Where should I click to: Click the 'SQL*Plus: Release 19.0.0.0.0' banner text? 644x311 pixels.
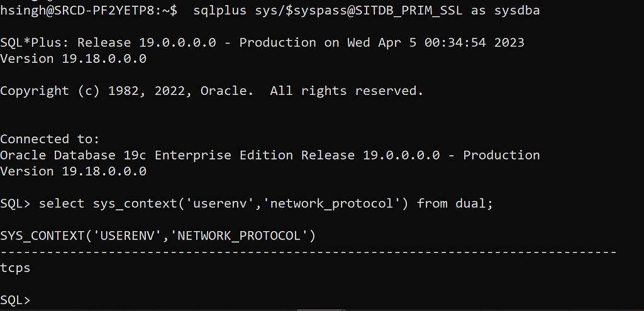108,43
